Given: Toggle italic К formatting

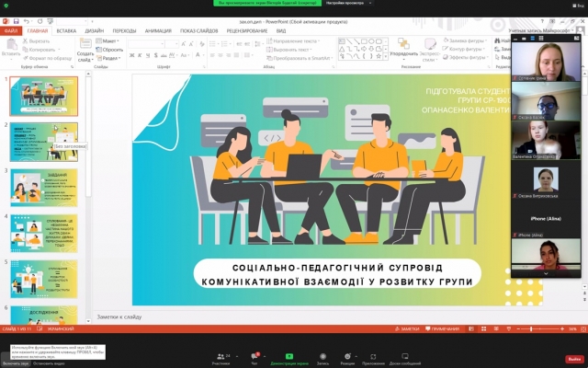Looking at the screenshot, I should click(140, 55).
